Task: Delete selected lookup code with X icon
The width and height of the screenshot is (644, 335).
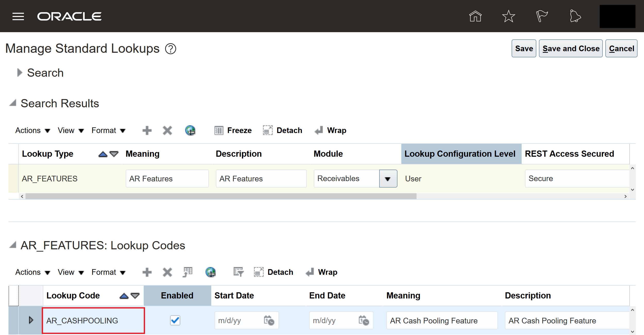Action: (x=167, y=272)
